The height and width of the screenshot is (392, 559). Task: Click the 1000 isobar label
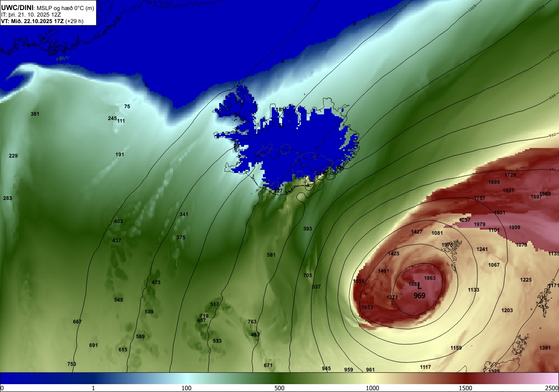[551, 55]
